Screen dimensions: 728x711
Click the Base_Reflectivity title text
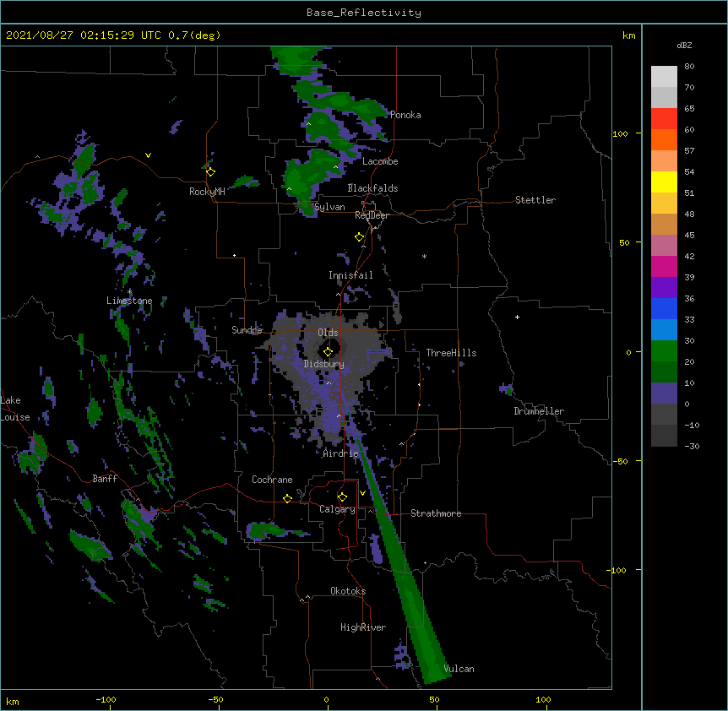click(364, 13)
